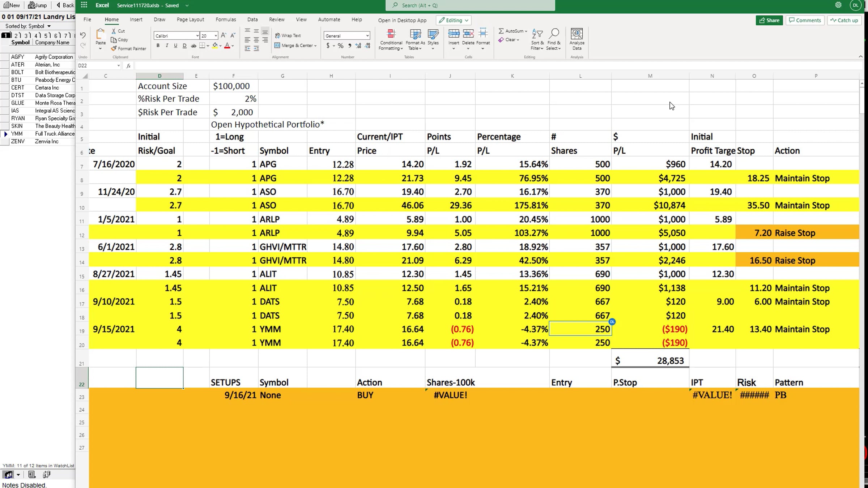This screenshot has width=868, height=488.
Task: Open Find & Select tools
Action: [x=553, y=39]
